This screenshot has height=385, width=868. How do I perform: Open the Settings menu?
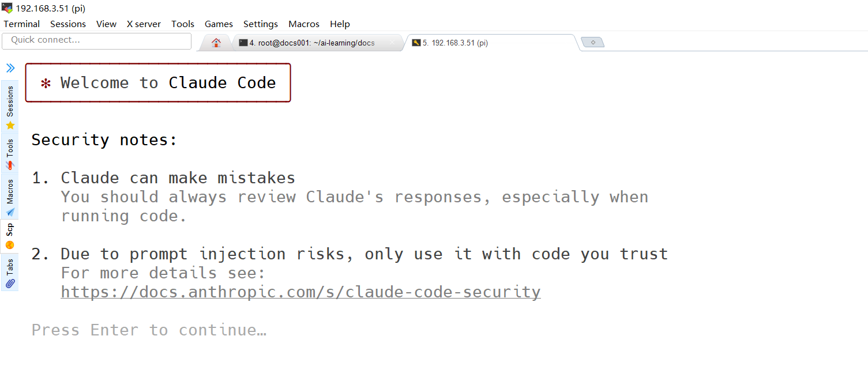tap(261, 24)
